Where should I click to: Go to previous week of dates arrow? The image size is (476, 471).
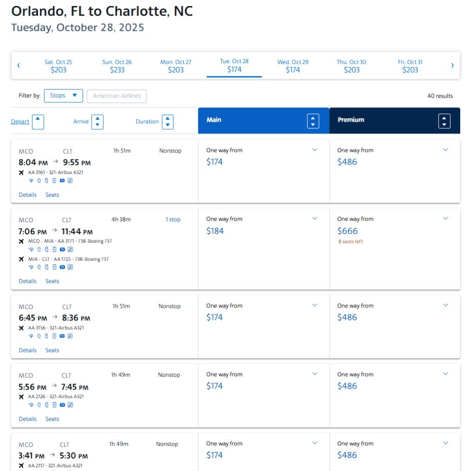(19, 66)
